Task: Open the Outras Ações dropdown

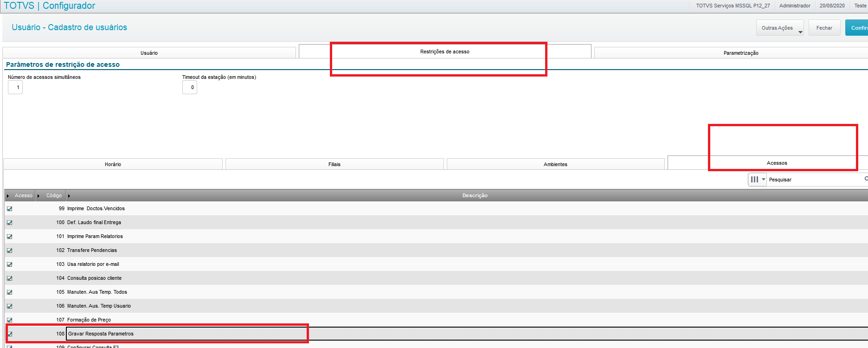Action: (x=780, y=28)
